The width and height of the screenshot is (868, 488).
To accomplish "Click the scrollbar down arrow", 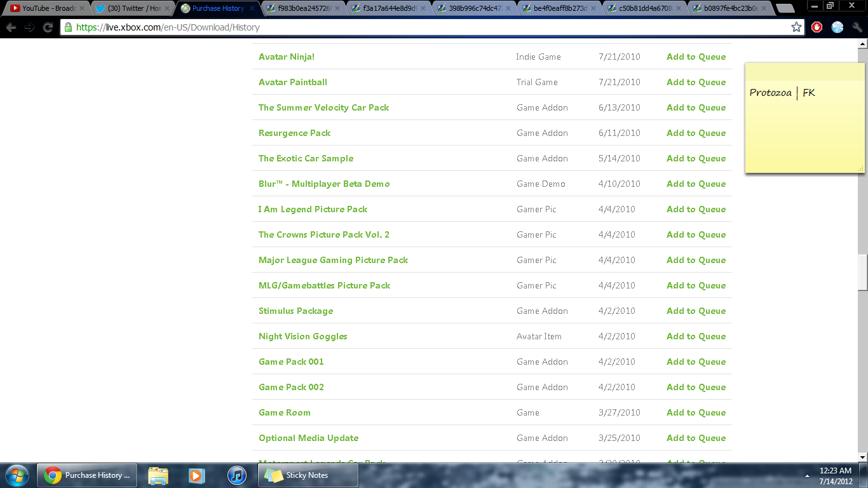I will [862, 457].
